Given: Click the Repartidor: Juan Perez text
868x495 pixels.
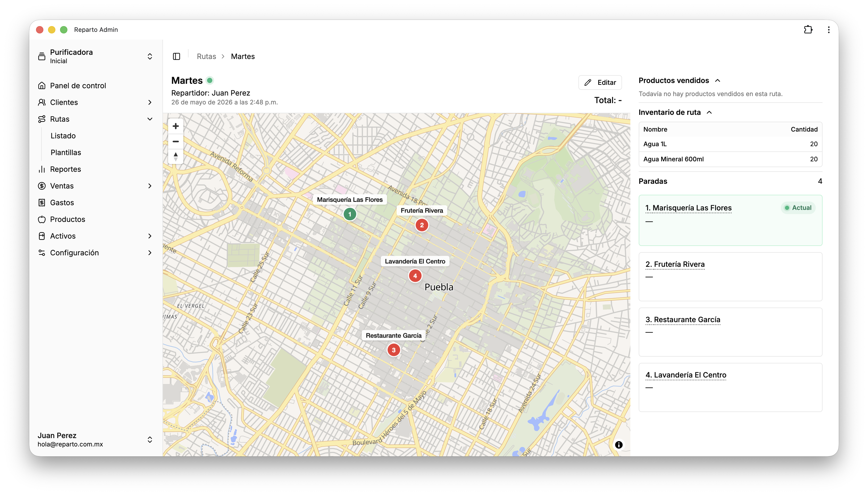Looking at the screenshot, I should click(x=210, y=93).
